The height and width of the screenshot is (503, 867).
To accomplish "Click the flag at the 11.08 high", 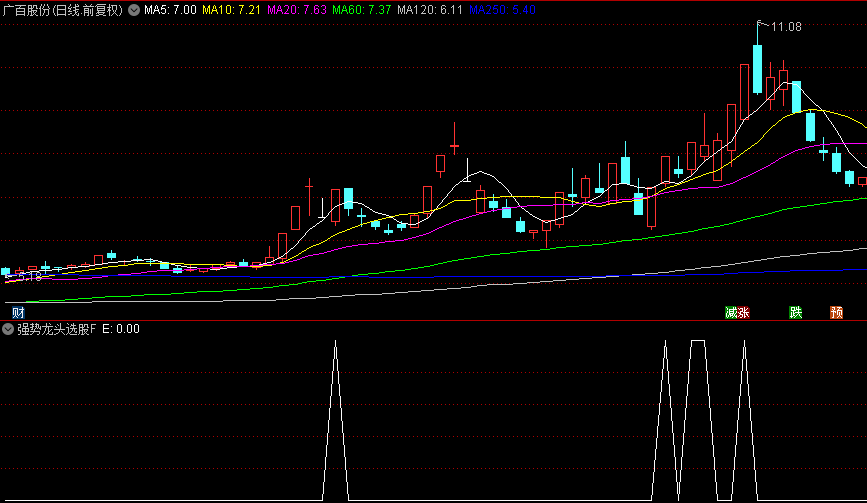I will 763,24.
